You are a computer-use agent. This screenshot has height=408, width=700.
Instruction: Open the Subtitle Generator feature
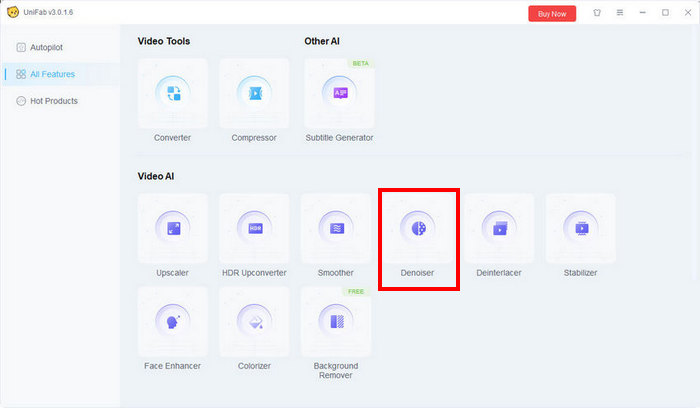[x=339, y=93]
